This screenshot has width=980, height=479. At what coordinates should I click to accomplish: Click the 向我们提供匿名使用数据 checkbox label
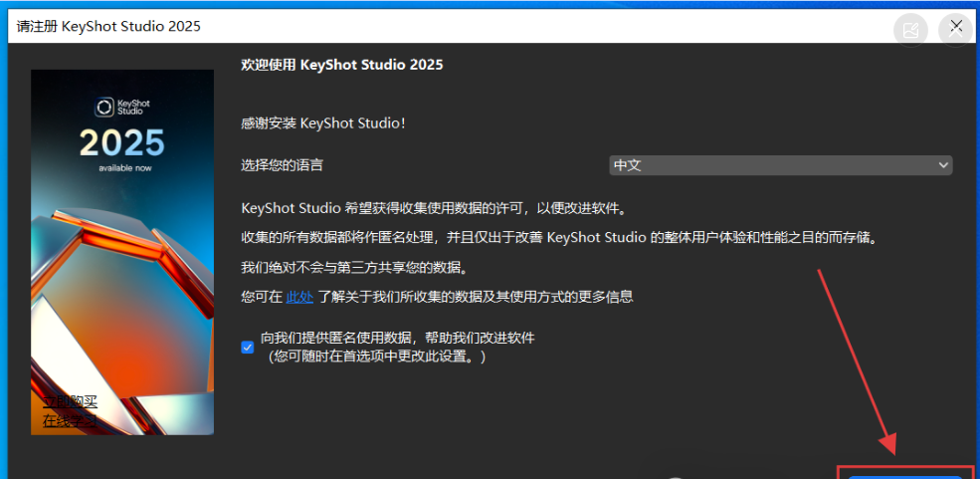(x=398, y=348)
